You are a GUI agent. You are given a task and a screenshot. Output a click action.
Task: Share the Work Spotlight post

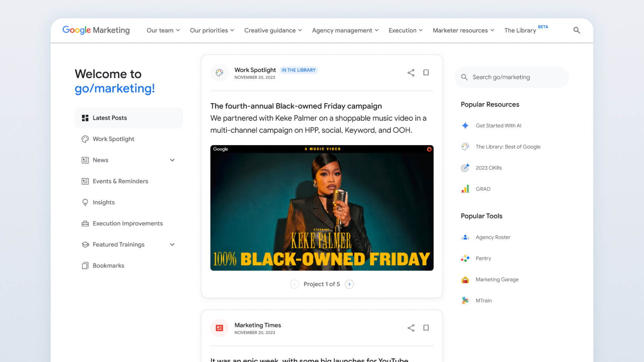[411, 73]
